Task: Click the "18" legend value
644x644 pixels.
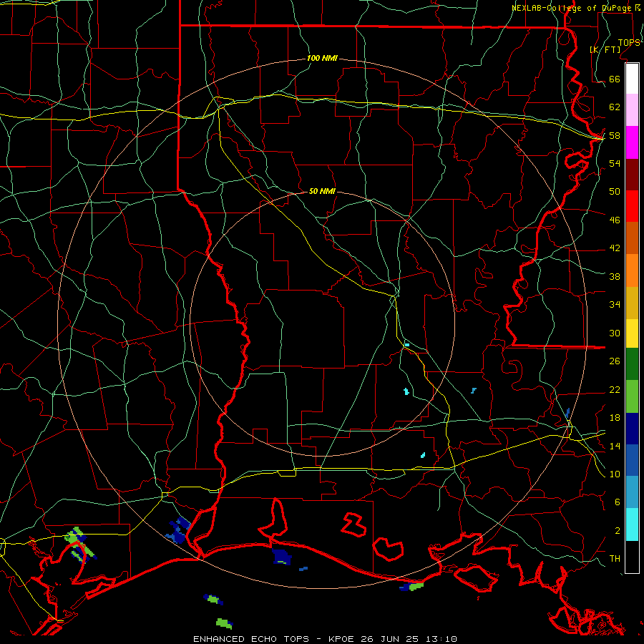Action: (x=615, y=418)
